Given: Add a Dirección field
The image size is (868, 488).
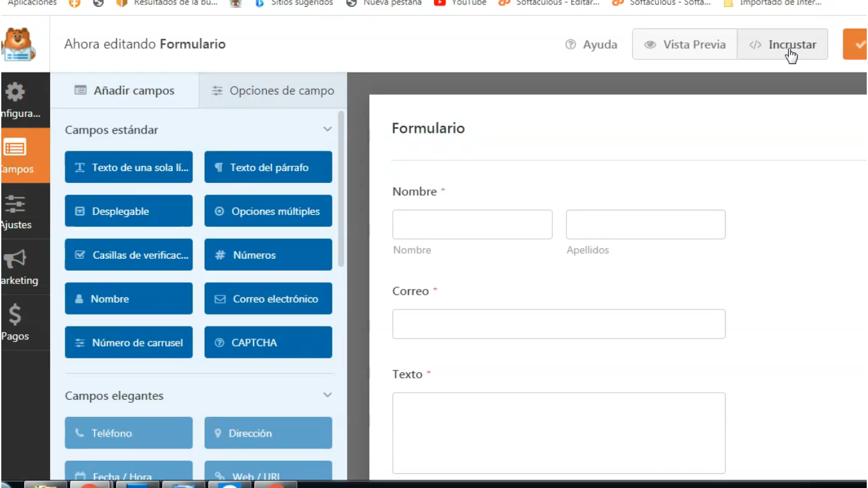Looking at the screenshot, I should (x=268, y=433).
